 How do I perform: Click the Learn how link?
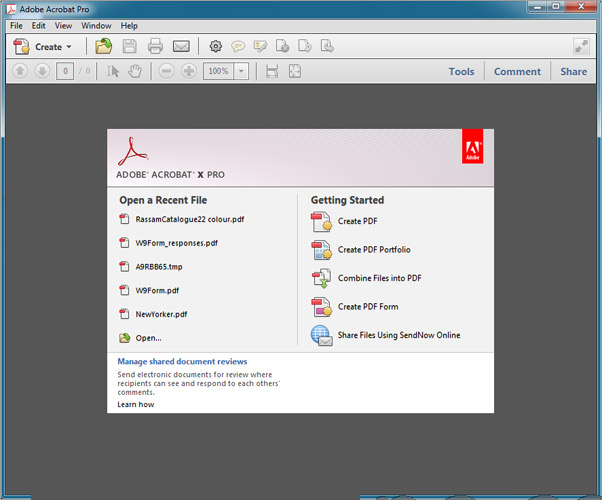click(136, 404)
